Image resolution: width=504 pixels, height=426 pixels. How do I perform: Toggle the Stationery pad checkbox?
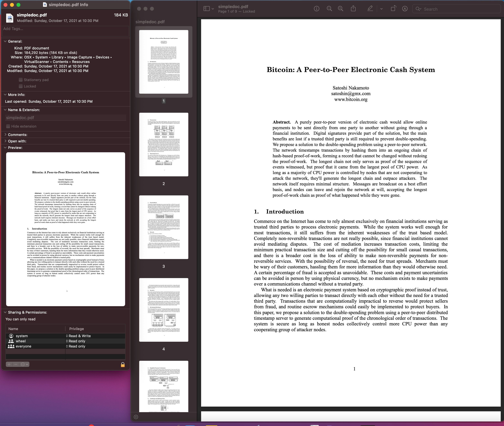21,80
